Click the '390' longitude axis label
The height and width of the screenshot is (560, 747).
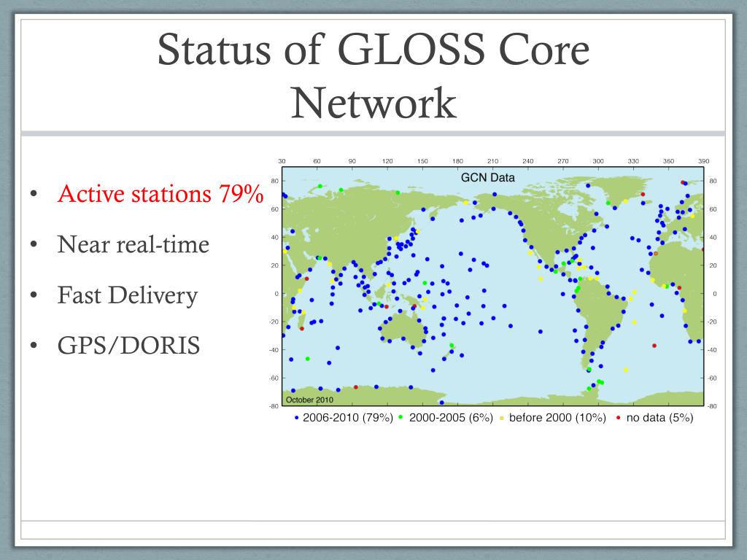[x=704, y=161]
